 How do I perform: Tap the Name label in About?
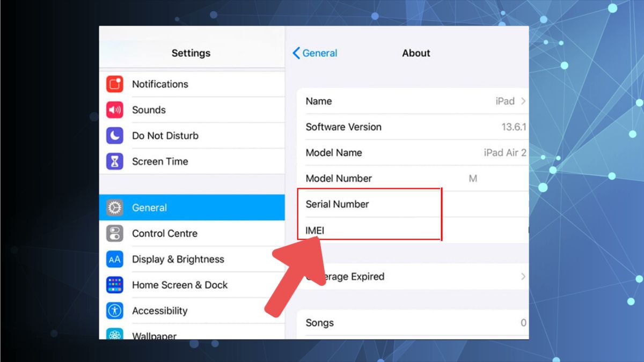[x=319, y=101]
